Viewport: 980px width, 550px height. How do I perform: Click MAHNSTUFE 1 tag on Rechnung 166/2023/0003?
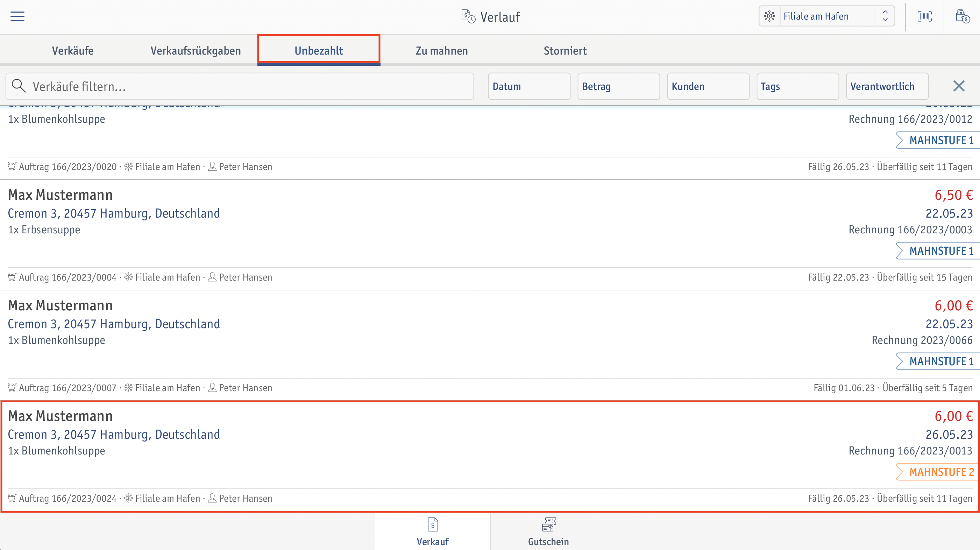pos(938,251)
